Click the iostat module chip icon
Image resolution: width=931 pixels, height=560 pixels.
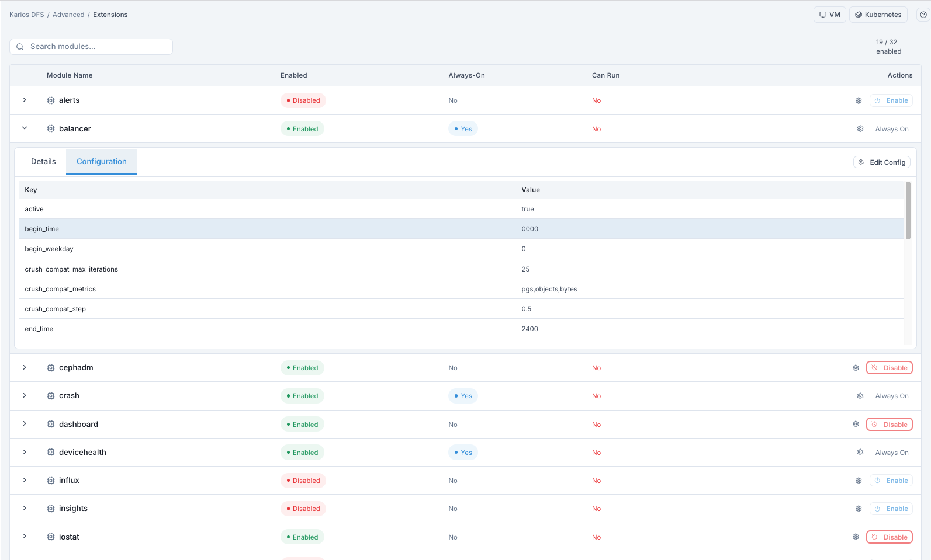(x=51, y=537)
